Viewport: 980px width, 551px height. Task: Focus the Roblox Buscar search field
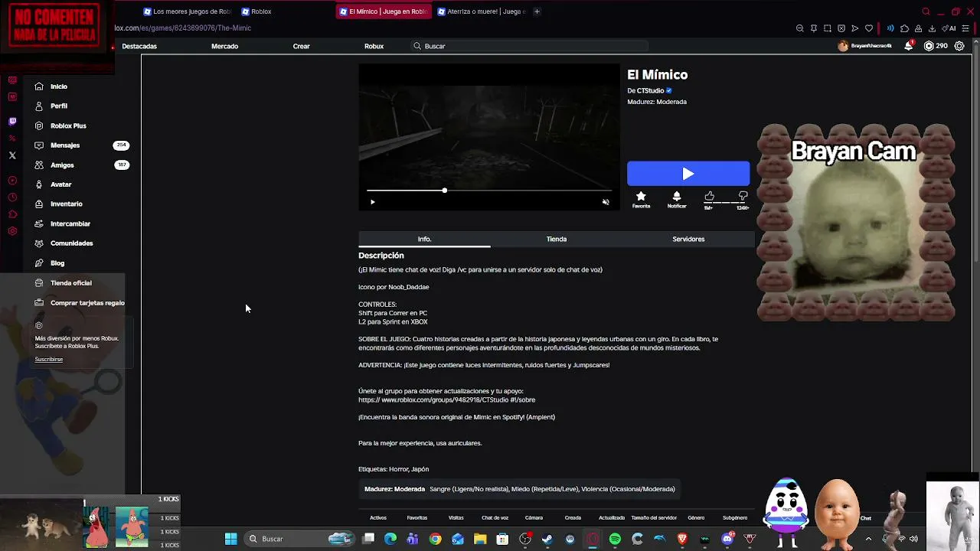[x=530, y=46]
